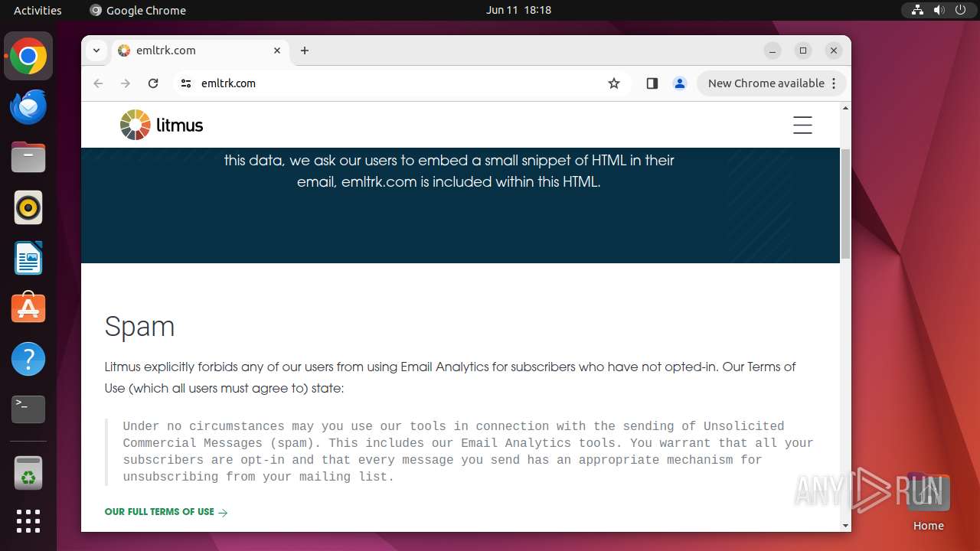
Task: Click the scrollbar down arrow
Action: [845, 525]
